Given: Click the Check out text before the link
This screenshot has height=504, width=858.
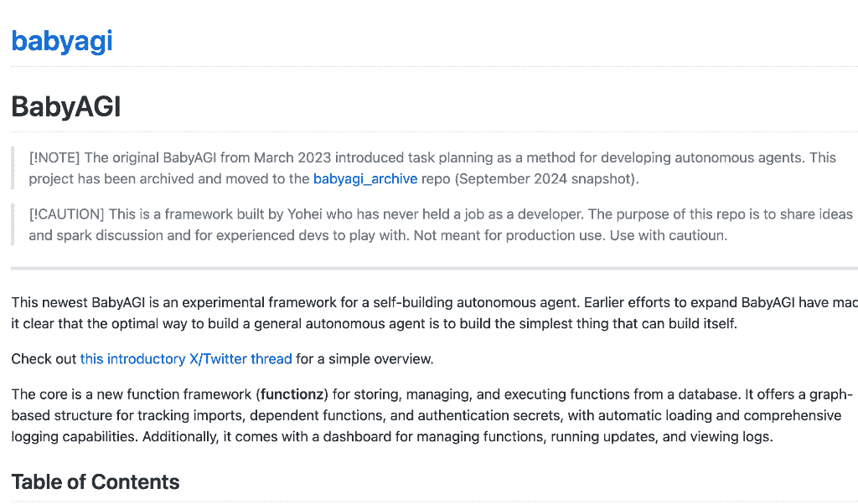Looking at the screenshot, I should 44,358.
